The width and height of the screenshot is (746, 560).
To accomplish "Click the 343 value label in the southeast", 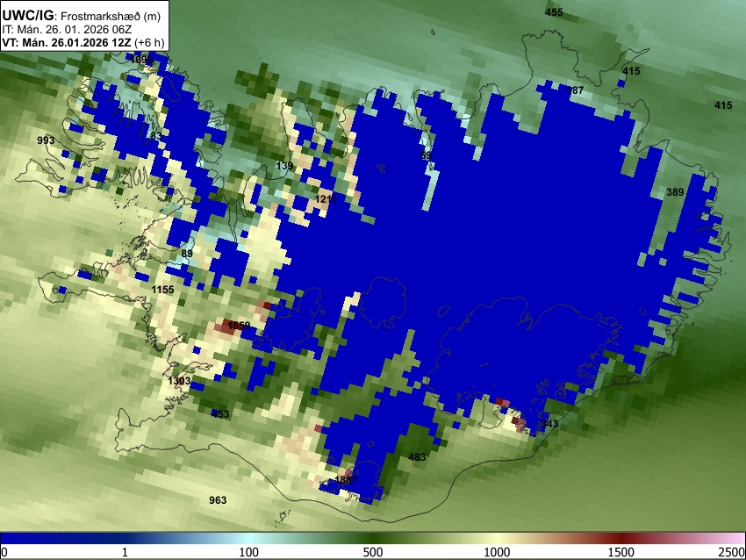I will pyautogui.click(x=549, y=423).
